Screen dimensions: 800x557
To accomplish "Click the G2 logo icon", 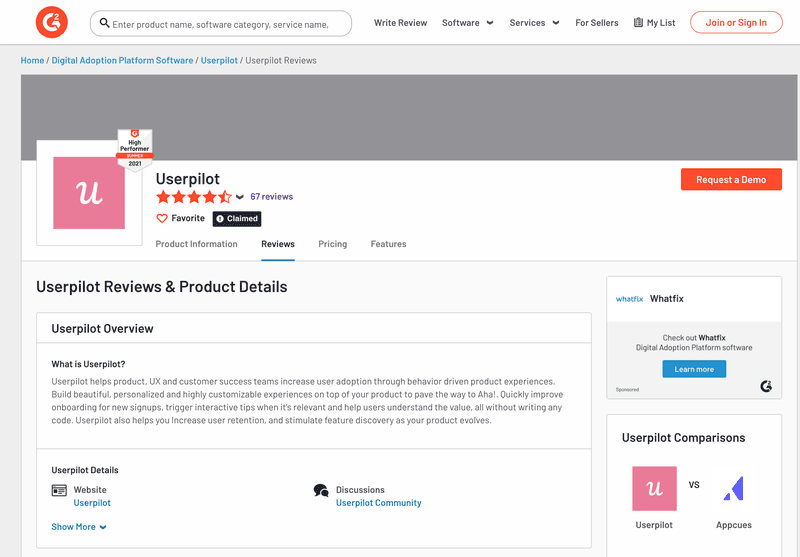I will click(51, 22).
